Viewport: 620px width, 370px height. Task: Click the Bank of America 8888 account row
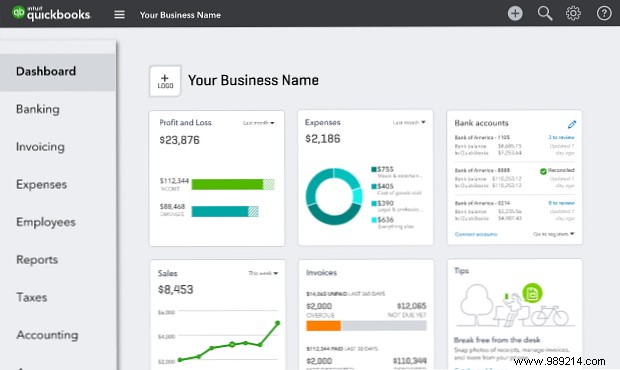[514, 177]
